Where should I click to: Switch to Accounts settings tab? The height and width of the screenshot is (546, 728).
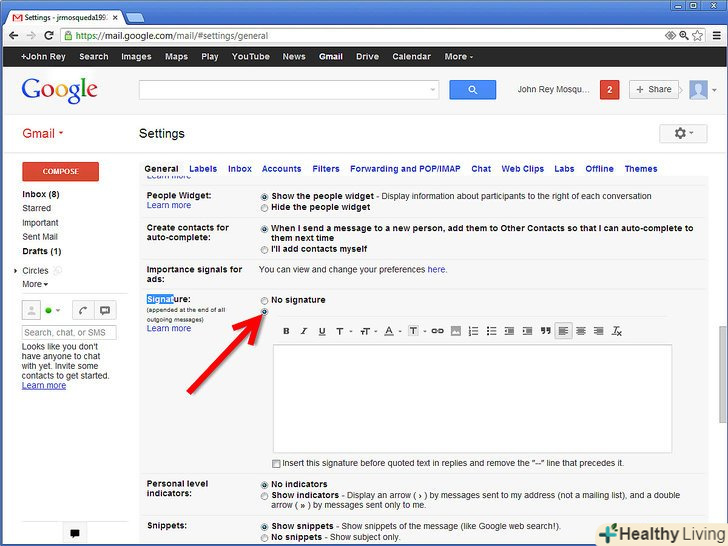281,169
